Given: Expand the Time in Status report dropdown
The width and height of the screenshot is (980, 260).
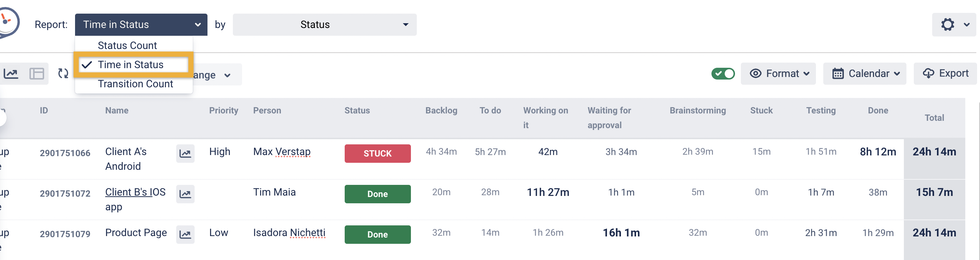Looking at the screenshot, I should [x=141, y=25].
